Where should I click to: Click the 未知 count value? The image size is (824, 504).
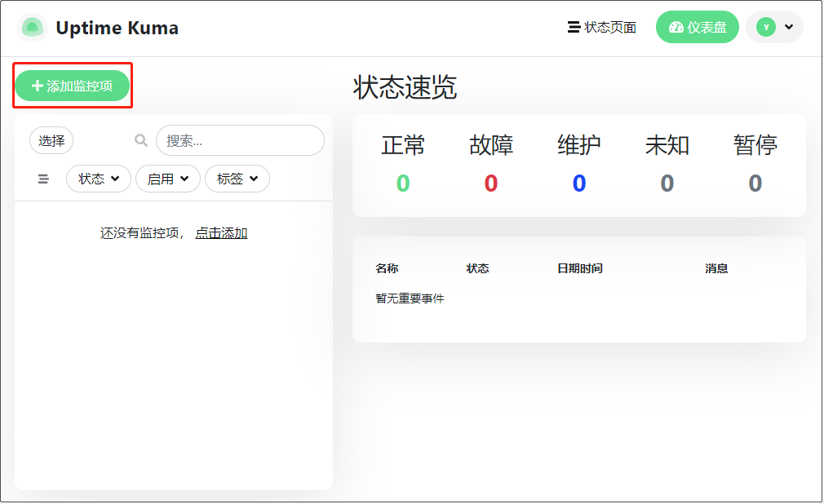(x=667, y=183)
